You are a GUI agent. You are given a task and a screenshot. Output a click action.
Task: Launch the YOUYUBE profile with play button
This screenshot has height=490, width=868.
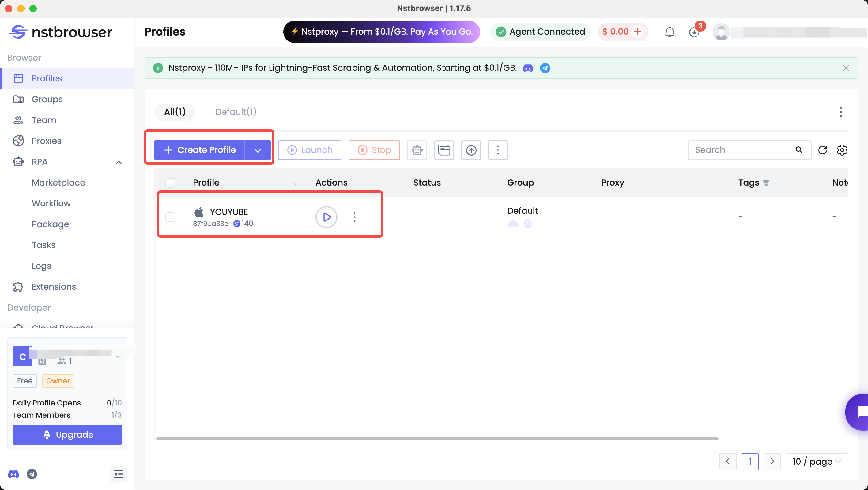point(326,217)
